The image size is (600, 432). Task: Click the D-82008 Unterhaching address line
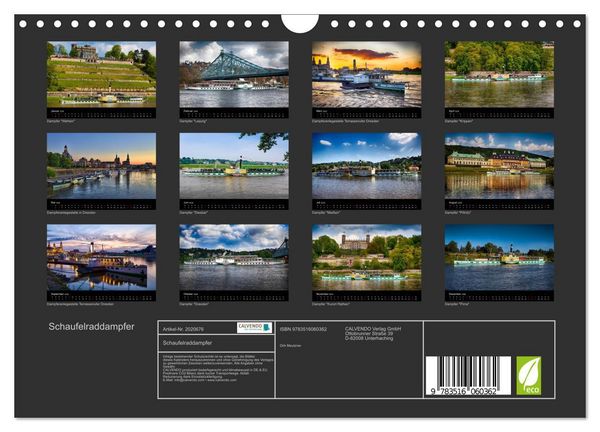[x=369, y=338]
